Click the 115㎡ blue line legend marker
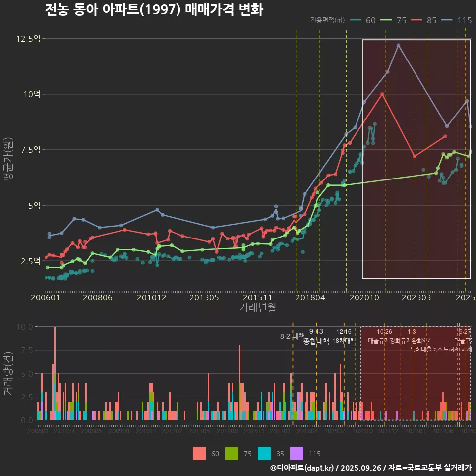476x476 pixels. click(449, 20)
